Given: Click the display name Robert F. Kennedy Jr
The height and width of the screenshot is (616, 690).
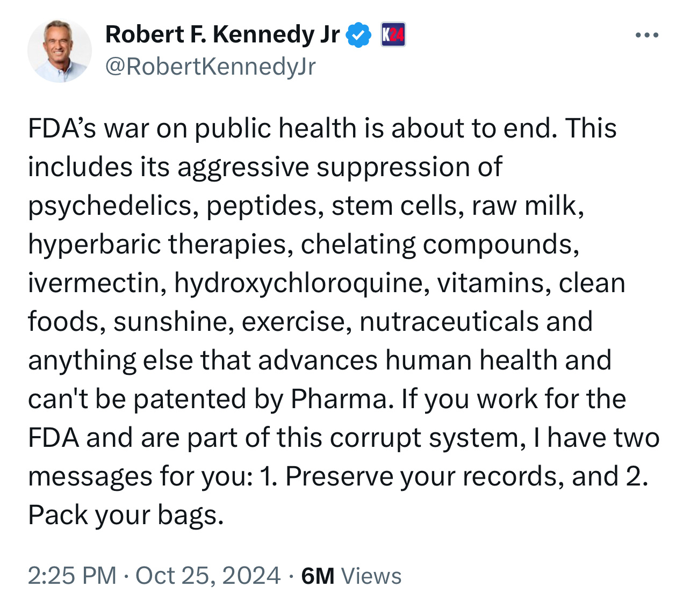Looking at the screenshot, I should [222, 34].
